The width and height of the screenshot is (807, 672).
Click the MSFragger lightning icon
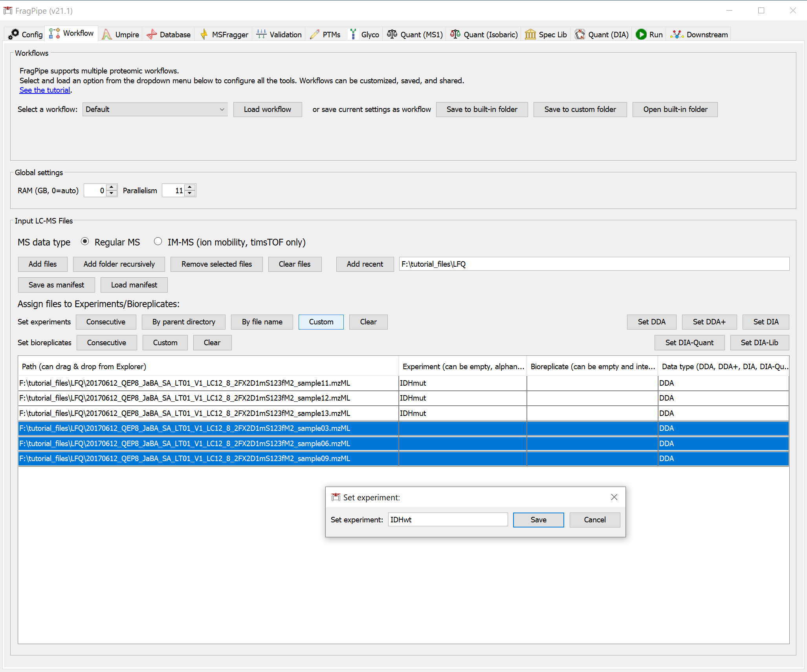pyautogui.click(x=204, y=34)
